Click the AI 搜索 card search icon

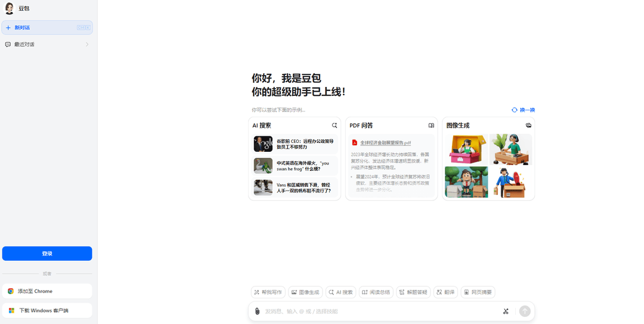click(x=335, y=126)
